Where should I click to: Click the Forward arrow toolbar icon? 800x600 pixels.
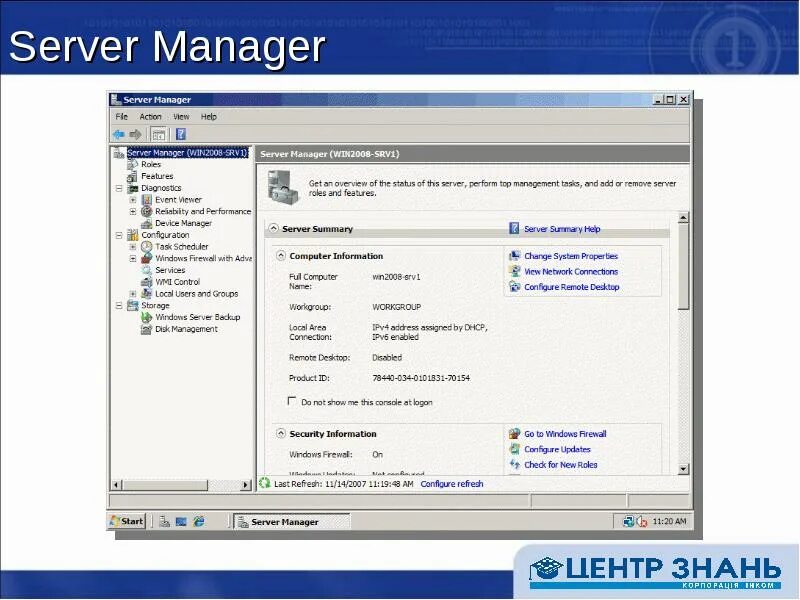pyautogui.click(x=135, y=135)
